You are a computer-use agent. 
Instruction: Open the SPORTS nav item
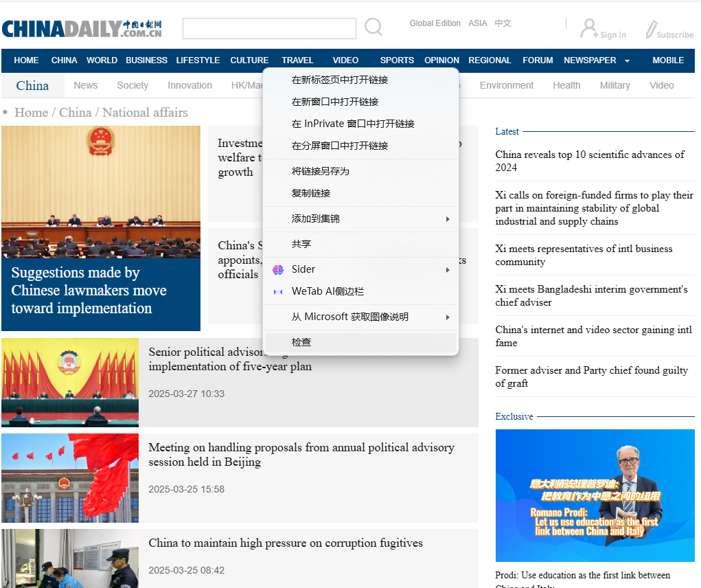click(x=397, y=60)
